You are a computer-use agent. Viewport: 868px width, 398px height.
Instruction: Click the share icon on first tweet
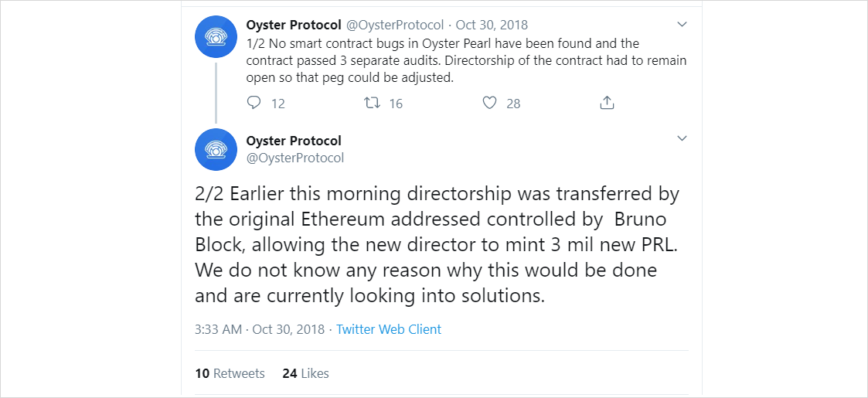[608, 103]
